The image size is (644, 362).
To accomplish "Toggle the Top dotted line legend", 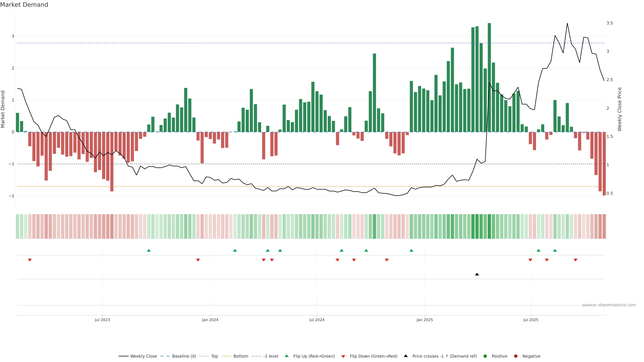I will pyautogui.click(x=214, y=356).
